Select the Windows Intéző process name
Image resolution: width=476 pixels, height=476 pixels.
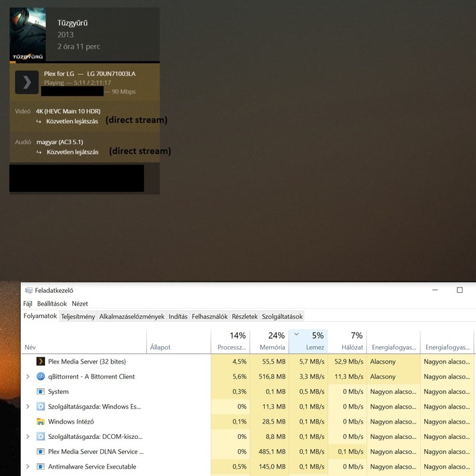[71, 421]
